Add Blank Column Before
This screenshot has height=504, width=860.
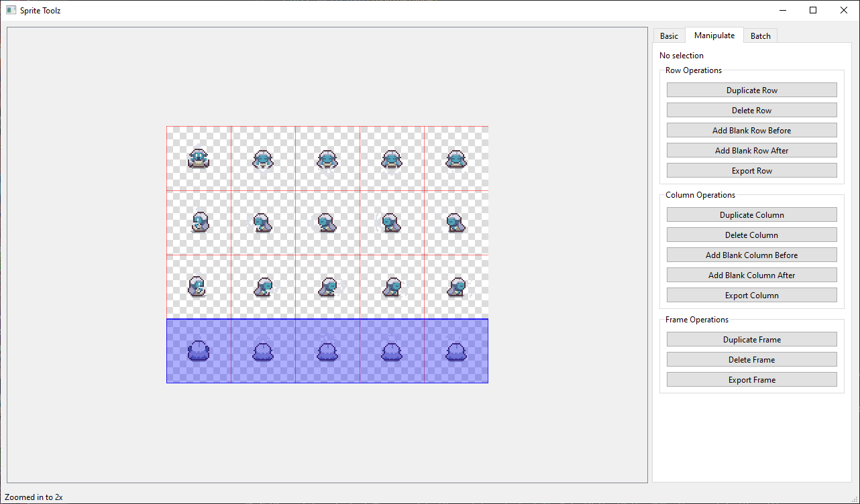751,255
